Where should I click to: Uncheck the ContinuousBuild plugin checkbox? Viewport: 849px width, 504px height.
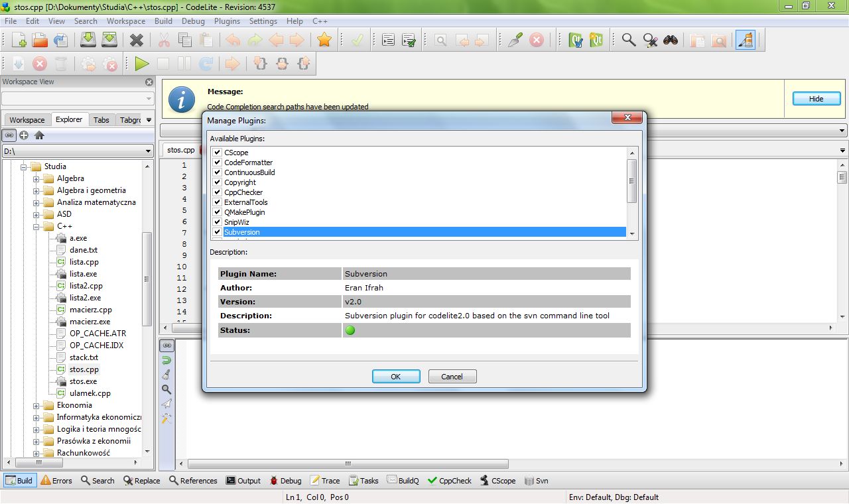pyautogui.click(x=217, y=172)
